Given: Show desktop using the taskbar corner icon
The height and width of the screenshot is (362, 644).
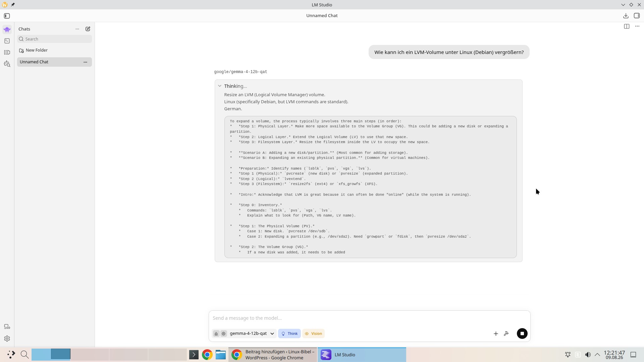Looking at the screenshot, I should coord(633,355).
